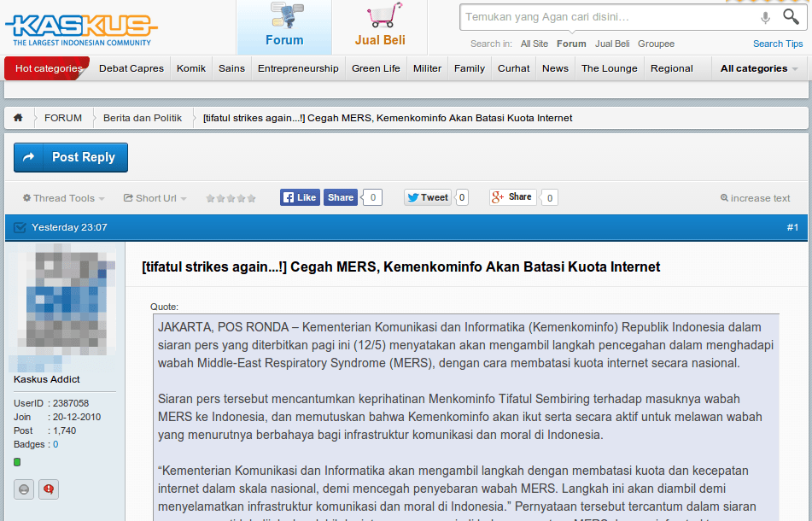812x521 pixels.
Task: Click the post heading about Cegah MERS
Action: tap(400, 266)
